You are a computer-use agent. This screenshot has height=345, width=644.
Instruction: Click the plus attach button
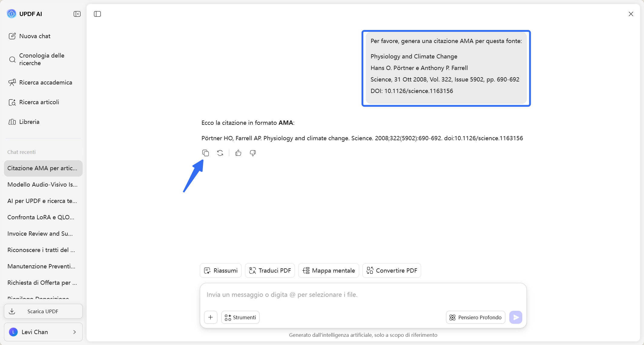pos(211,317)
